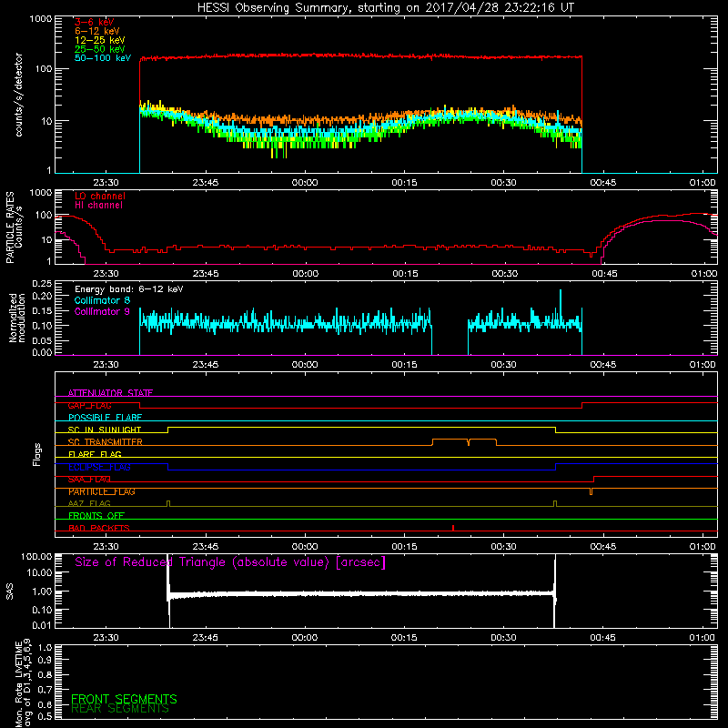Click the BAD_PACKETS flag label

(99, 528)
